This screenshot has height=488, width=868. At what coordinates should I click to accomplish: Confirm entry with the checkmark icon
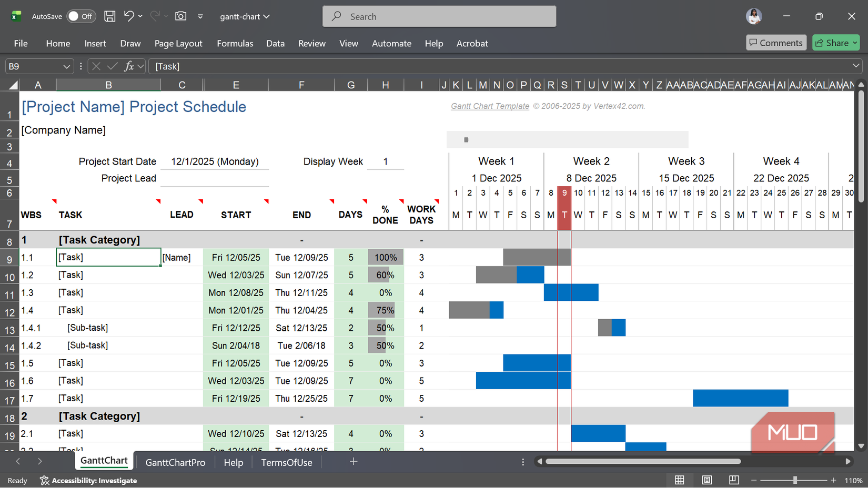click(112, 66)
